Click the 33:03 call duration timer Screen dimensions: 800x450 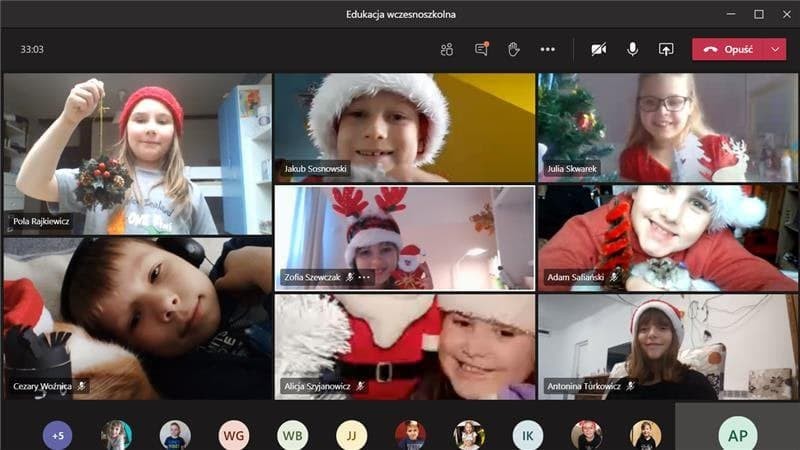coord(32,49)
